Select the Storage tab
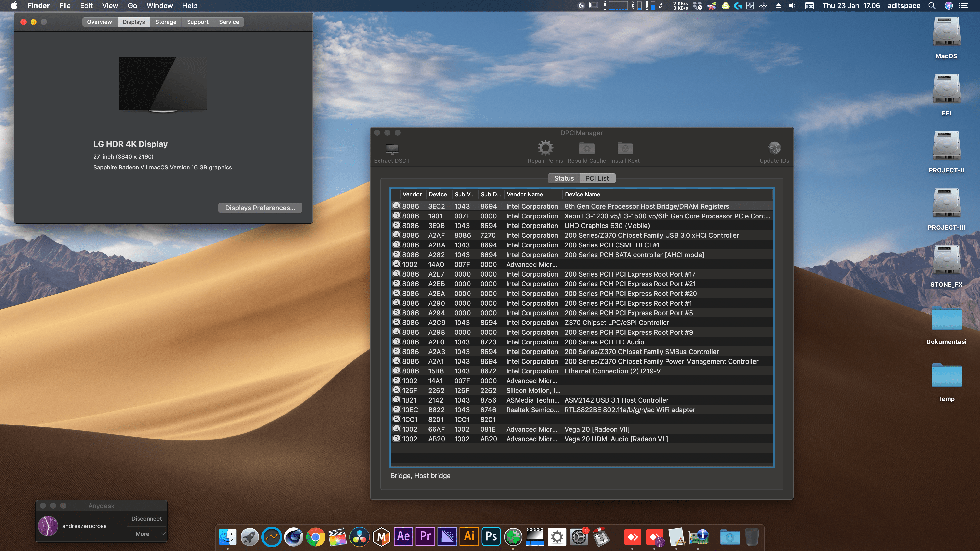The height and width of the screenshot is (551, 980). [x=165, y=22]
